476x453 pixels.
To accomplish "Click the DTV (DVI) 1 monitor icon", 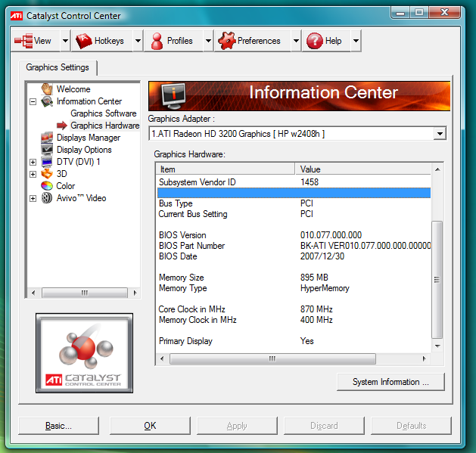I will [x=47, y=162].
